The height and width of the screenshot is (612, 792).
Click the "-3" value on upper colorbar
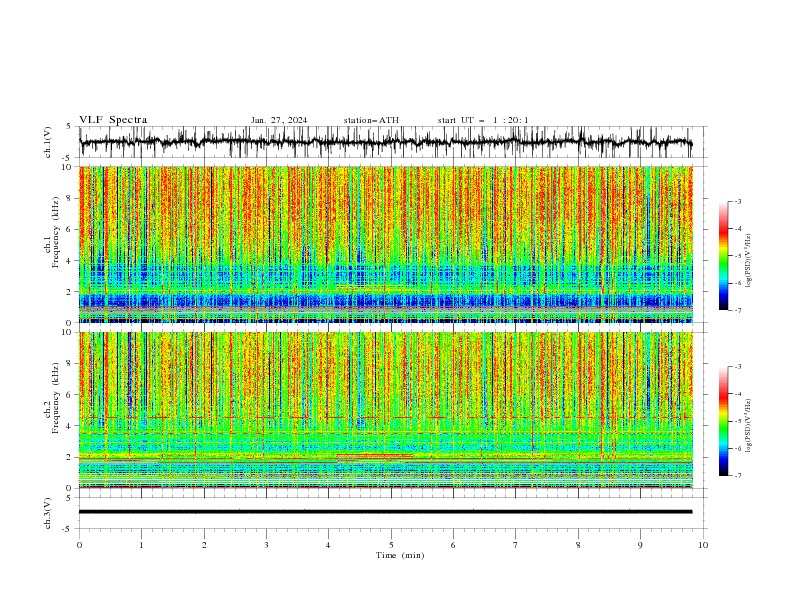coord(737,201)
